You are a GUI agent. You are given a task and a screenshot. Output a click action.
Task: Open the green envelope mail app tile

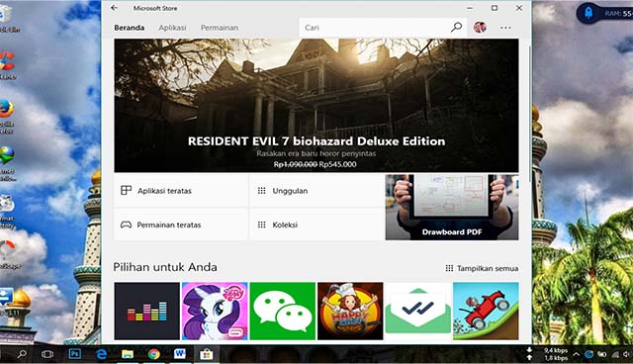[x=417, y=311]
